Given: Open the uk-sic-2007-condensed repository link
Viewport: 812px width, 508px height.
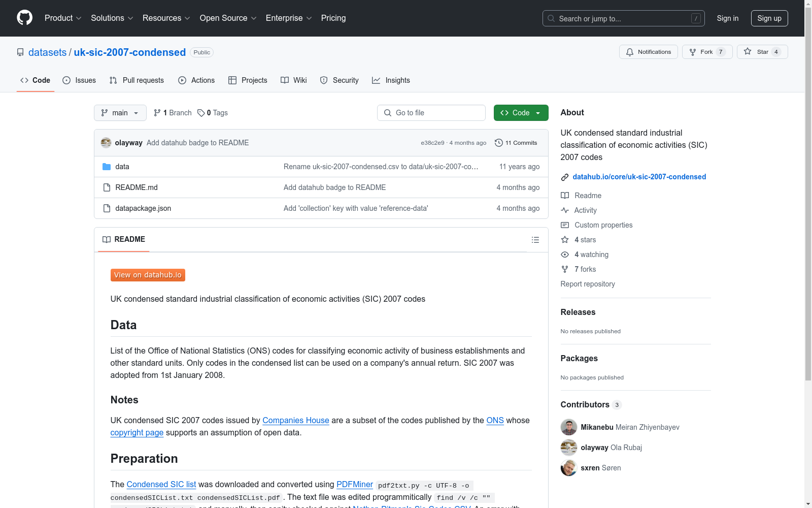Looking at the screenshot, I should [x=130, y=52].
